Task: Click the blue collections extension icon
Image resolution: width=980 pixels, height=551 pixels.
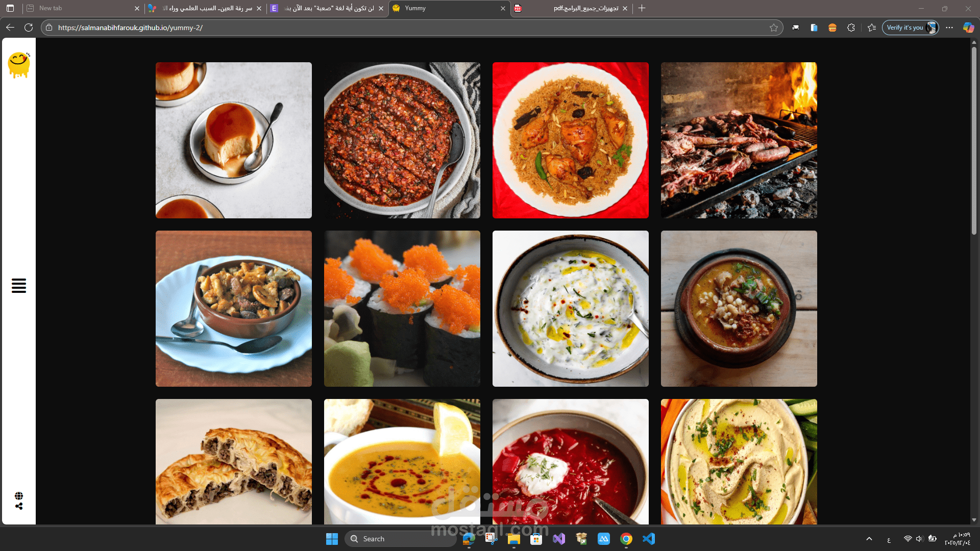Action: (814, 28)
